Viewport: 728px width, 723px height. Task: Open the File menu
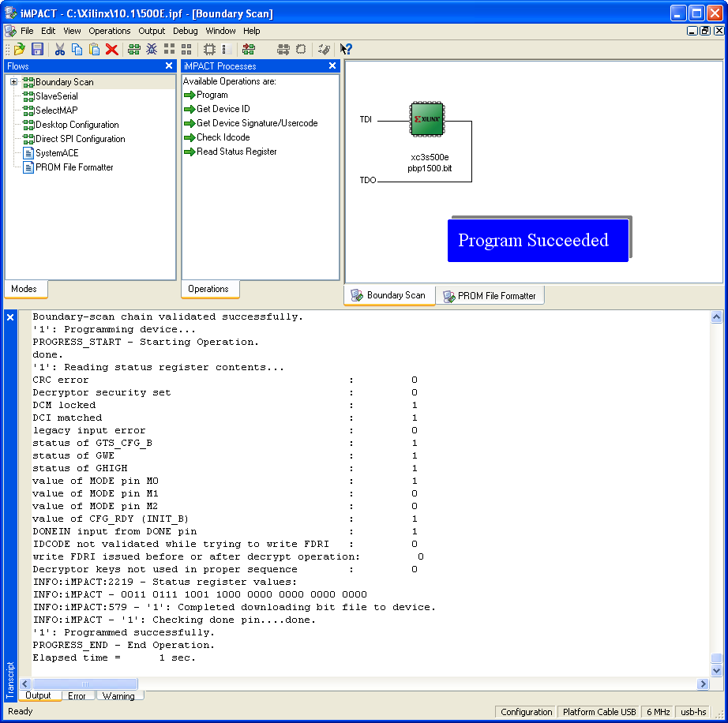coord(27,31)
